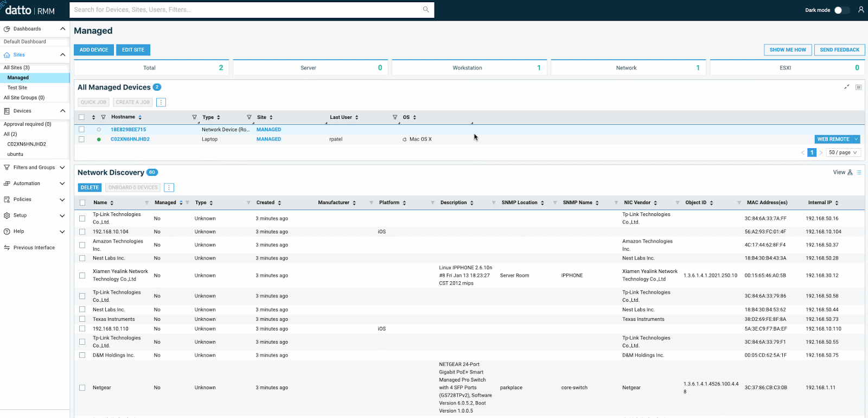Open the more actions menu beside Create a Job
This screenshot has height=418, width=868.
[x=161, y=102]
